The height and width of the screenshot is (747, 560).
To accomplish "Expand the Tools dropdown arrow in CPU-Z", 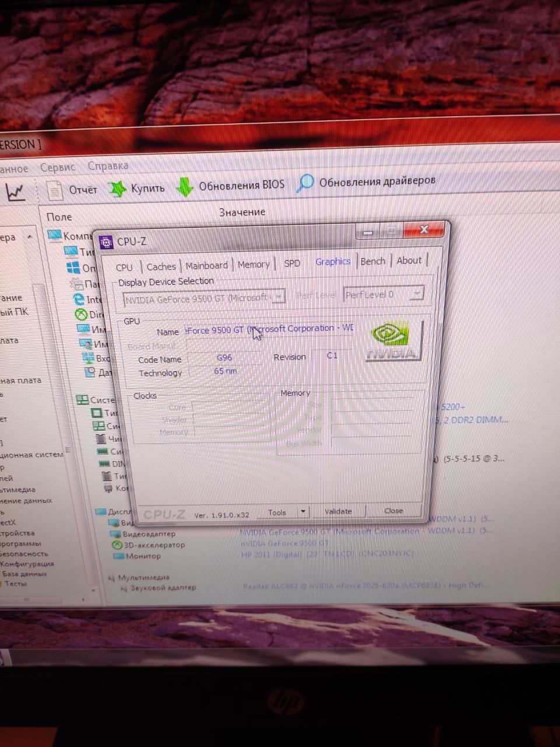I will coord(303,512).
